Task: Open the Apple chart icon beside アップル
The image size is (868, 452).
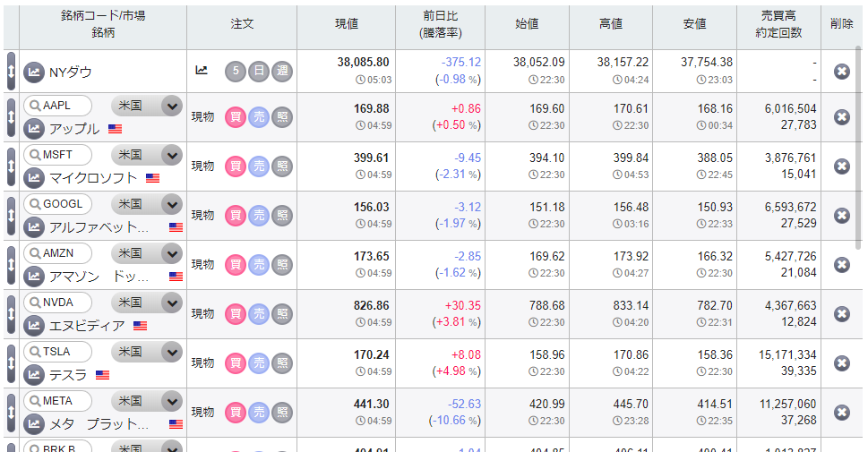Action: coord(34,129)
